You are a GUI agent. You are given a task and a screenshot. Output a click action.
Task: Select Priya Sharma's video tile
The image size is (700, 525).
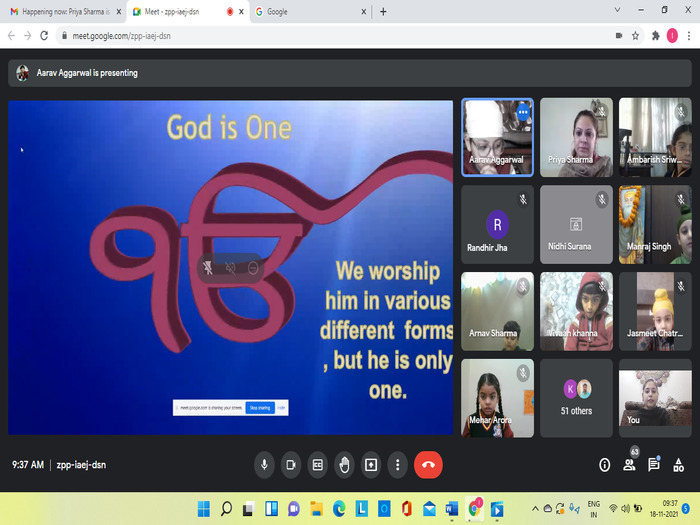pyautogui.click(x=576, y=138)
